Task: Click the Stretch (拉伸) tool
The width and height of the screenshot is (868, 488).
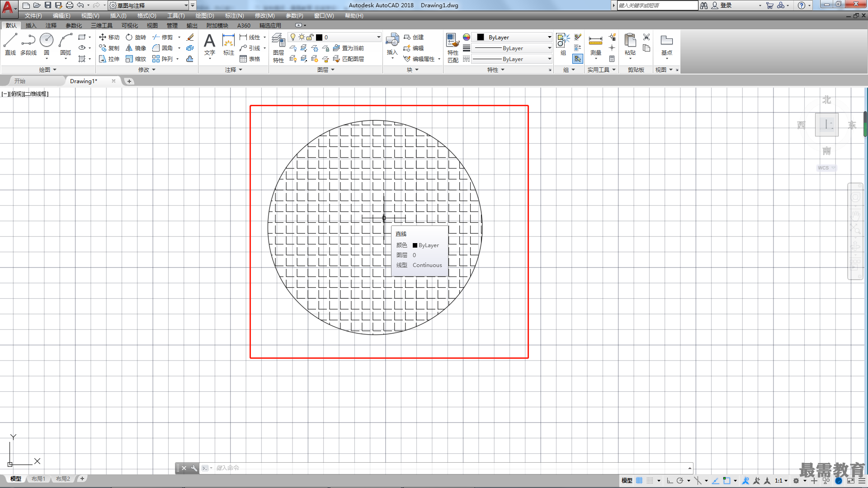Action: [x=109, y=59]
